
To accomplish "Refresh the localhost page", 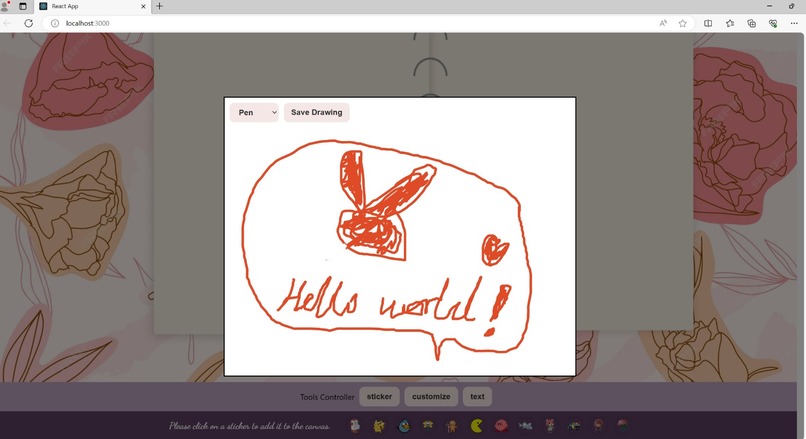I will pos(29,23).
